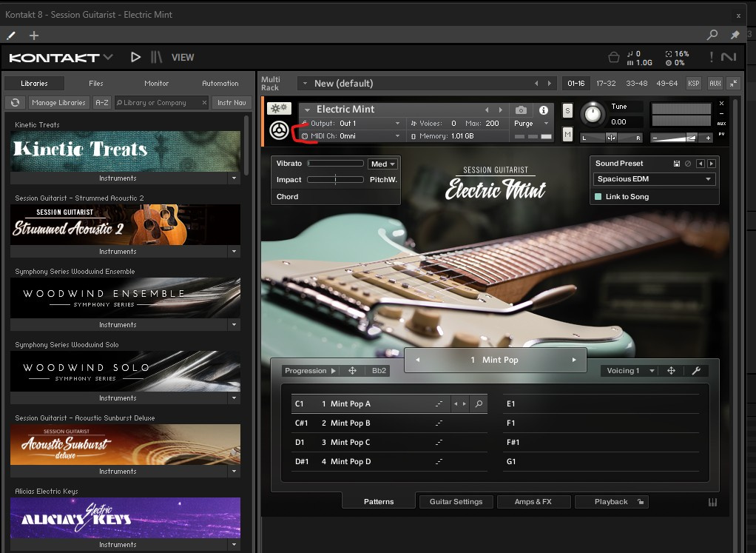Image resolution: width=756 pixels, height=553 pixels.
Task: Click the Manage Libraries button
Action: click(59, 103)
